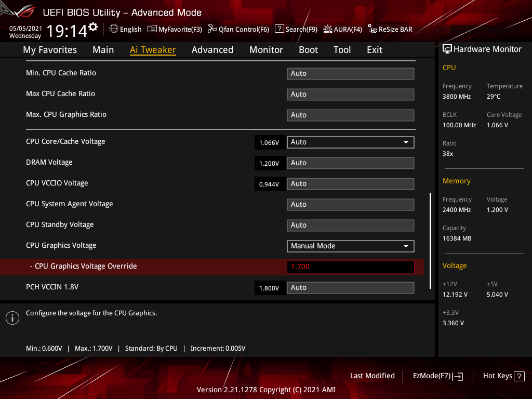Click the 19:14 clock display
The width and height of the screenshot is (532, 399).
pos(67,31)
